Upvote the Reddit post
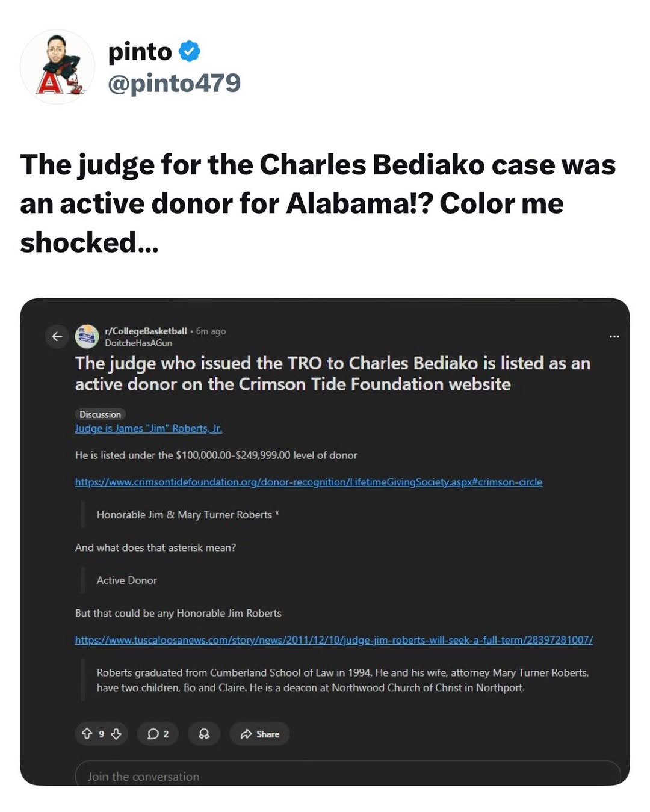 click(x=87, y=734)
